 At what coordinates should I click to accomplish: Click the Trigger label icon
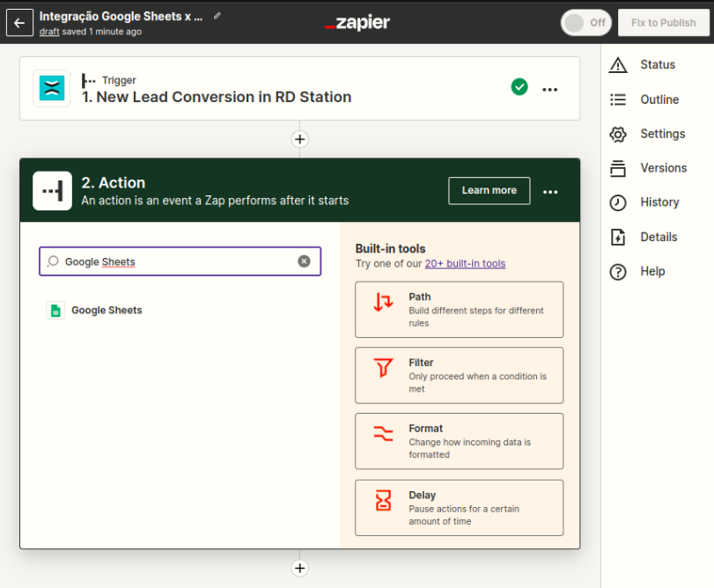coord(88,81)
